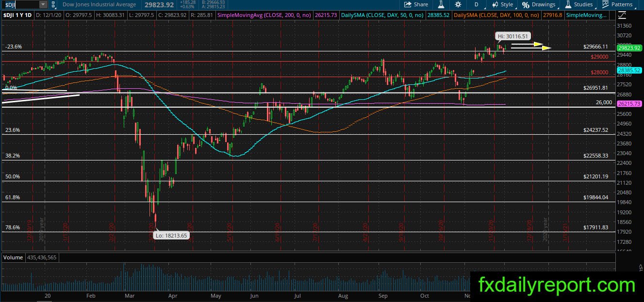644x302 pixels.
Task: Open the Style menu
Action: point(502,4)
